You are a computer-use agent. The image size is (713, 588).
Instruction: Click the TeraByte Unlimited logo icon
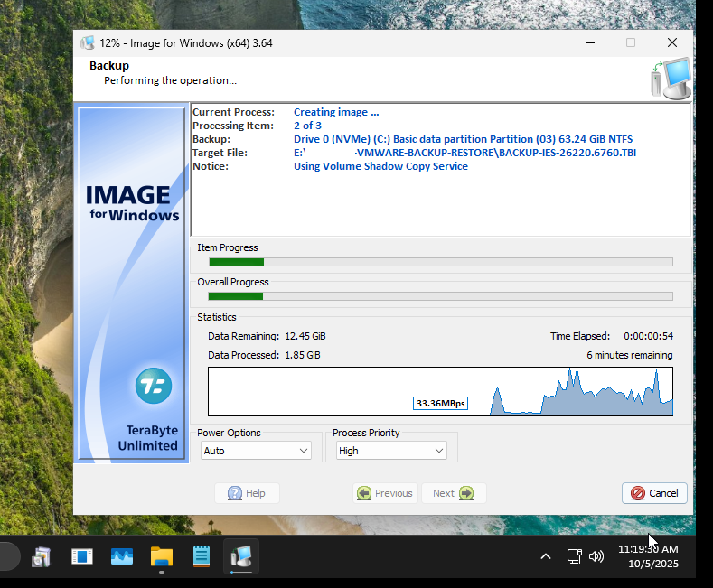154,386
